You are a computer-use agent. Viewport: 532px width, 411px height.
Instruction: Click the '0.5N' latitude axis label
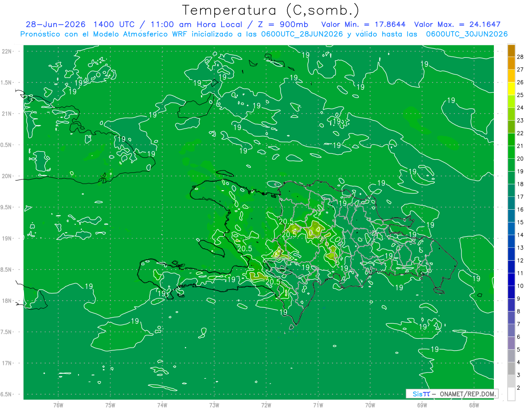click(7, 145)
